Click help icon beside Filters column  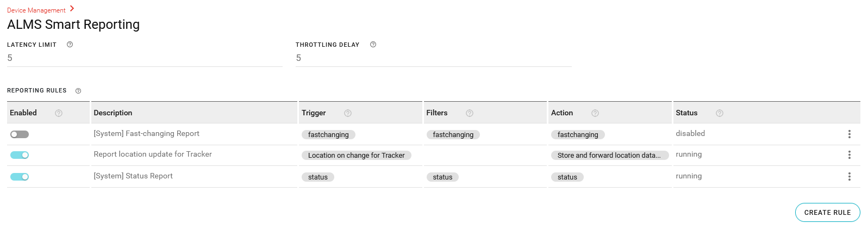[470, 113]
